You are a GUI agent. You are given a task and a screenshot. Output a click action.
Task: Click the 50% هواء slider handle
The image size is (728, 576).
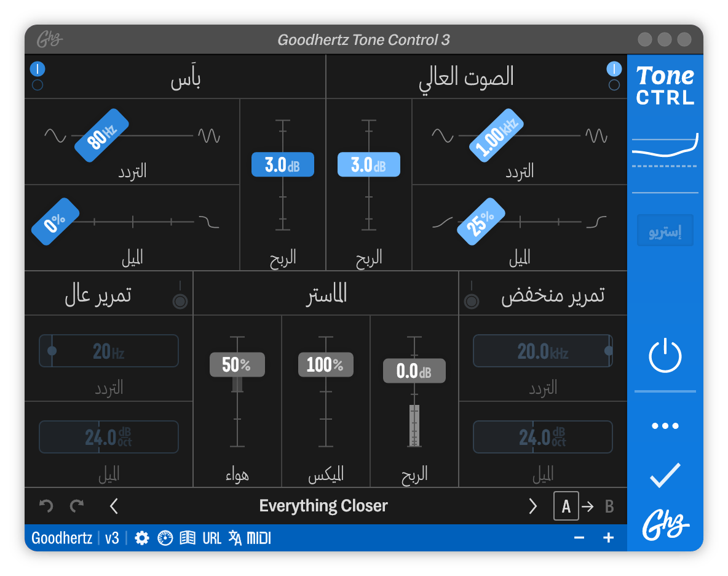237,364
